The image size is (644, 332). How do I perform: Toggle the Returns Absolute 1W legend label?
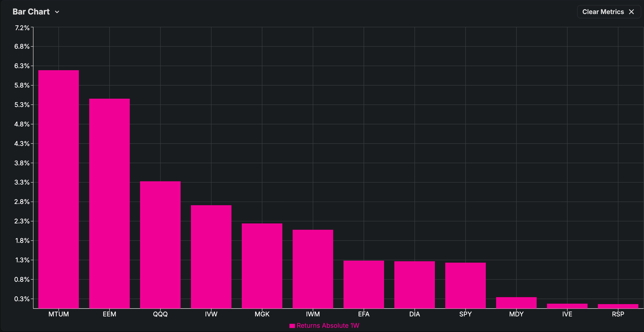tap(328, 326)
